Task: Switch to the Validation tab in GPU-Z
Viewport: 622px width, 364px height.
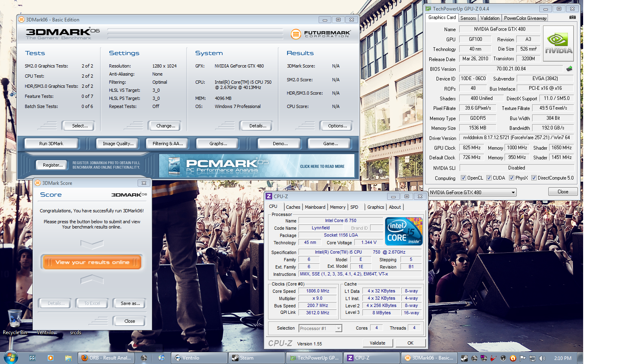Action: [x=490, y=18]
